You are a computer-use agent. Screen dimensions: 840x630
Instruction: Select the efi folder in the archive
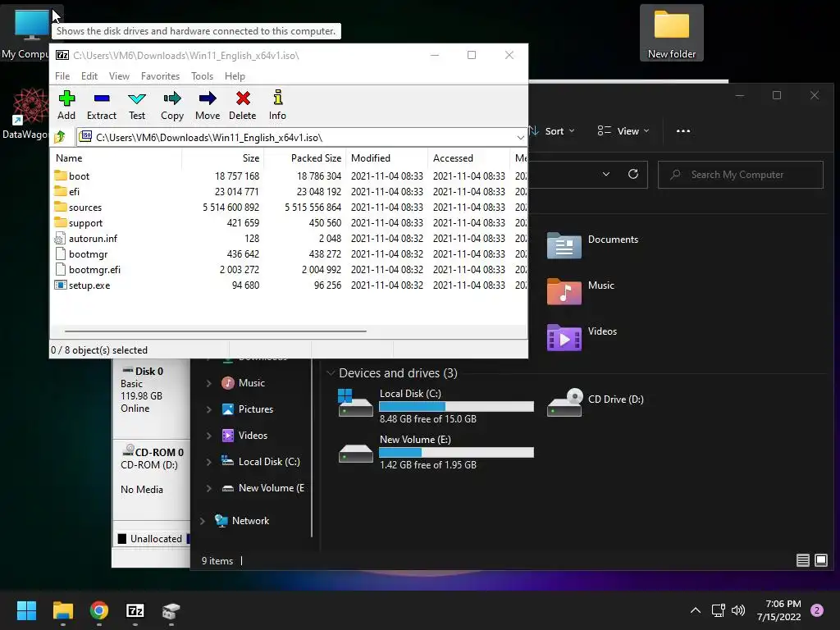pos(74,191)
